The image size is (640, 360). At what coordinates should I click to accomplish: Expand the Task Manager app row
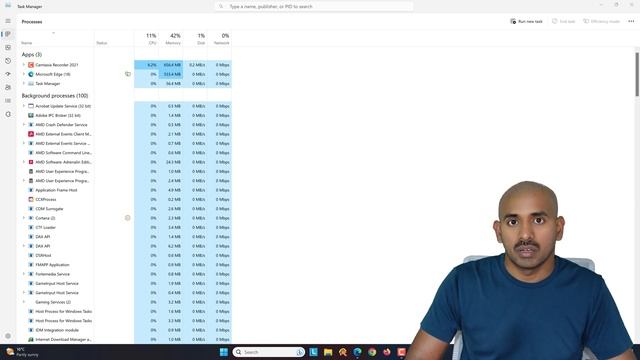(x=24, y=84)
